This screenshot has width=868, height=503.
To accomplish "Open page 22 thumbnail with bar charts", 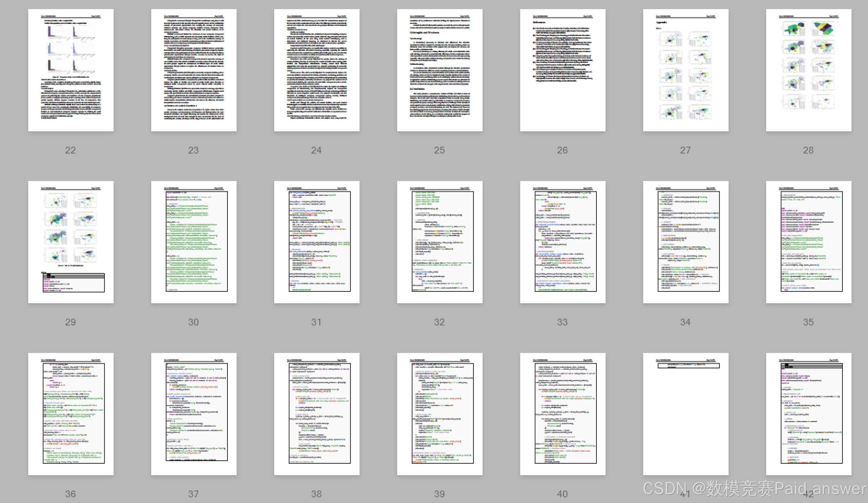I will tap(71, 70).
